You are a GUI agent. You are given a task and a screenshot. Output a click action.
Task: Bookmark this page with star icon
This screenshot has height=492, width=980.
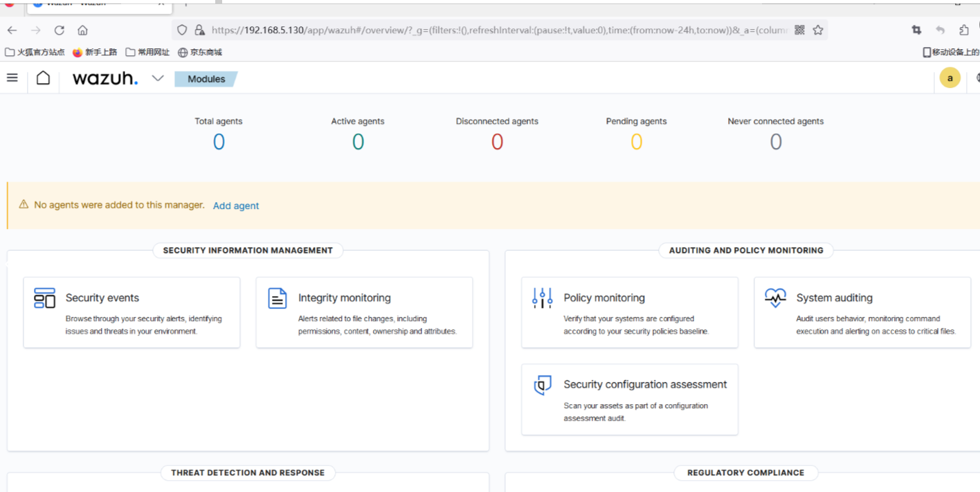(818, 30)
